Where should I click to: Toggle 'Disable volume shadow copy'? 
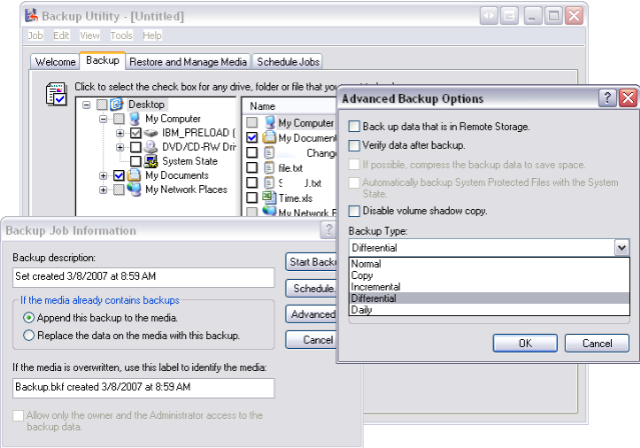[354, 211]
